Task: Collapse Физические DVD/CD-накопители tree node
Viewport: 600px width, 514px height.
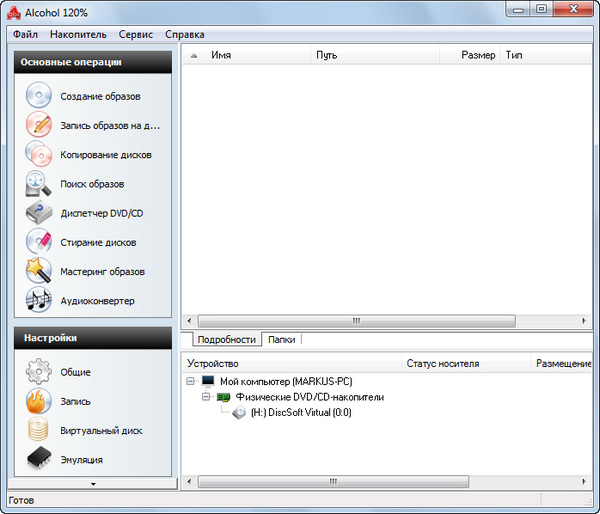Action: click(x=206, y=397)
